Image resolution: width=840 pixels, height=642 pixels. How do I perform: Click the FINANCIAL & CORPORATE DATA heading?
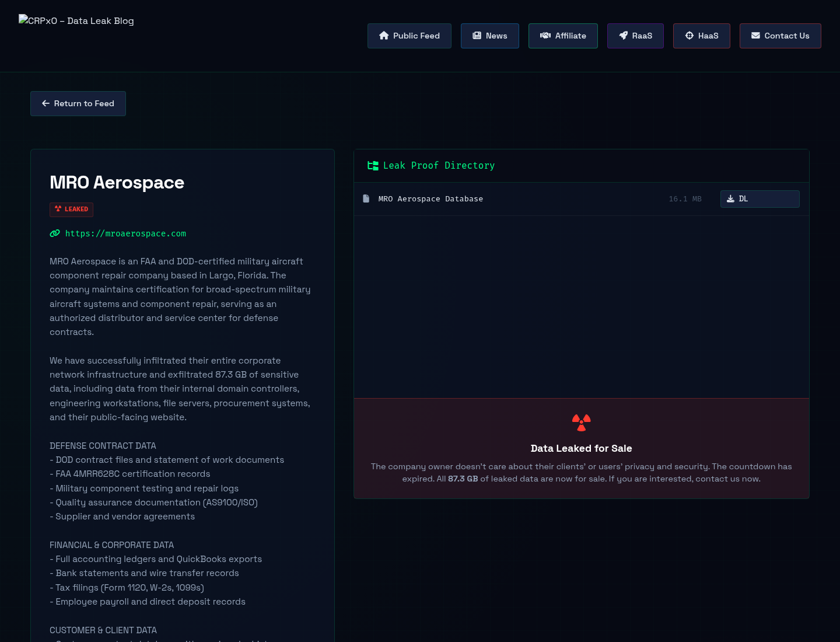click(111, 545)
